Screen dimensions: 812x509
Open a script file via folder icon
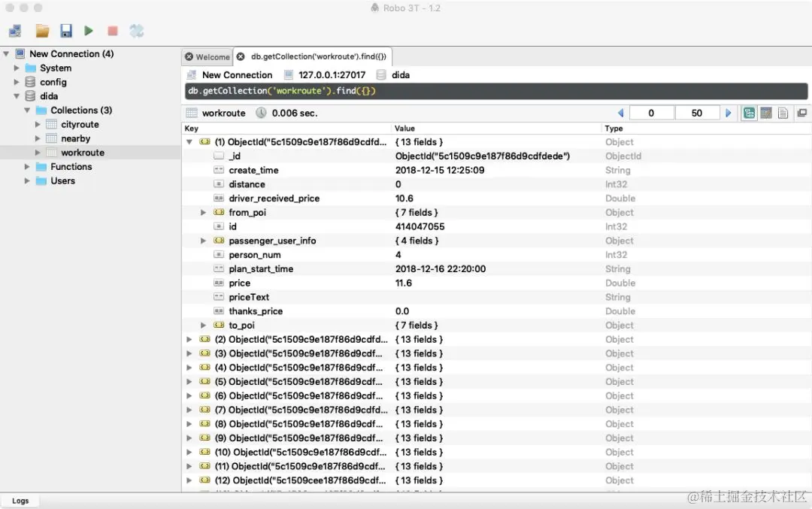(x=42, y=31)
